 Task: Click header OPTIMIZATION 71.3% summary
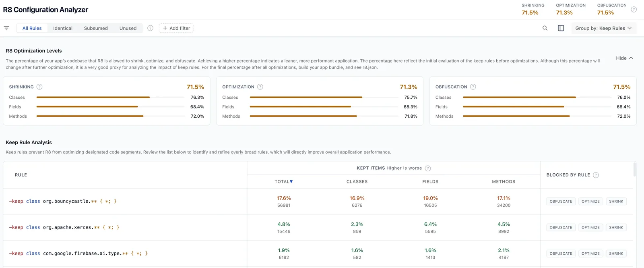click(x=571, y=9)
